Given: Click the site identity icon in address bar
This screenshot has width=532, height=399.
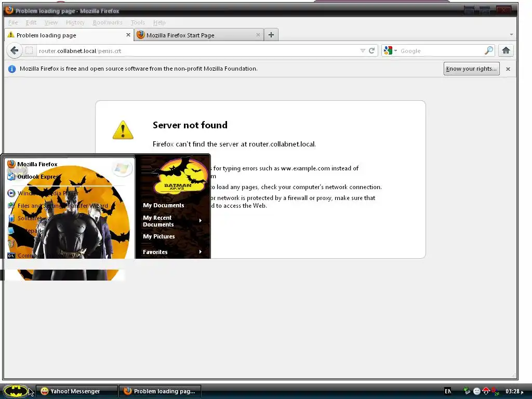Looking at the screenshot, I should pos(29,51).
